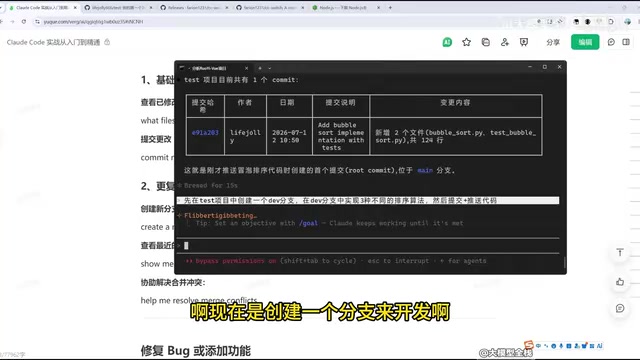Viewport: 640px width, 360px height.
Task: Close the Releases browser tab
Action: [227, 8]
